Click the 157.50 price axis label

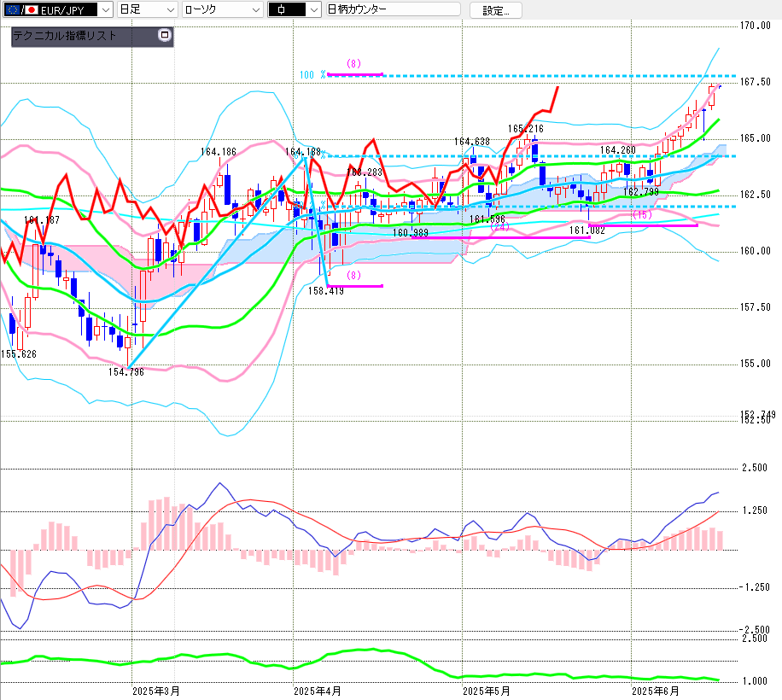[x=755, y=307]
